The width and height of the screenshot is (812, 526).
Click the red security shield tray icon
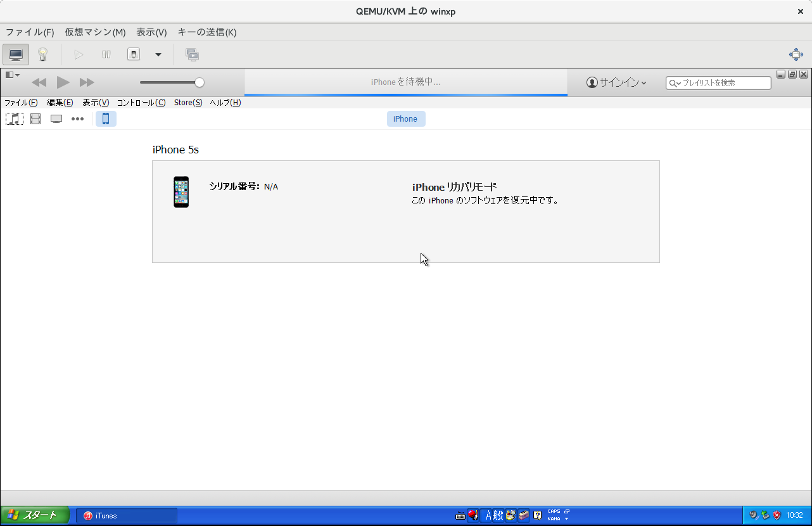tap(777, 515)
